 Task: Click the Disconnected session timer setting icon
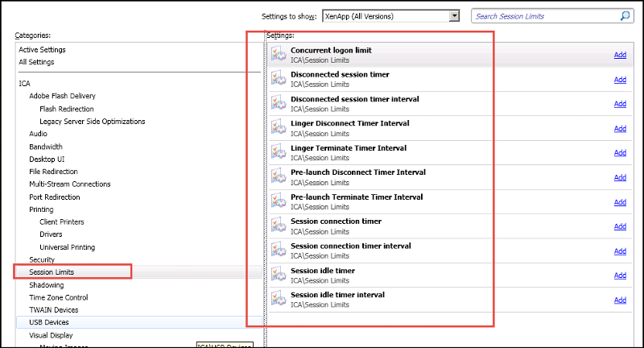[x=279, y=78]
